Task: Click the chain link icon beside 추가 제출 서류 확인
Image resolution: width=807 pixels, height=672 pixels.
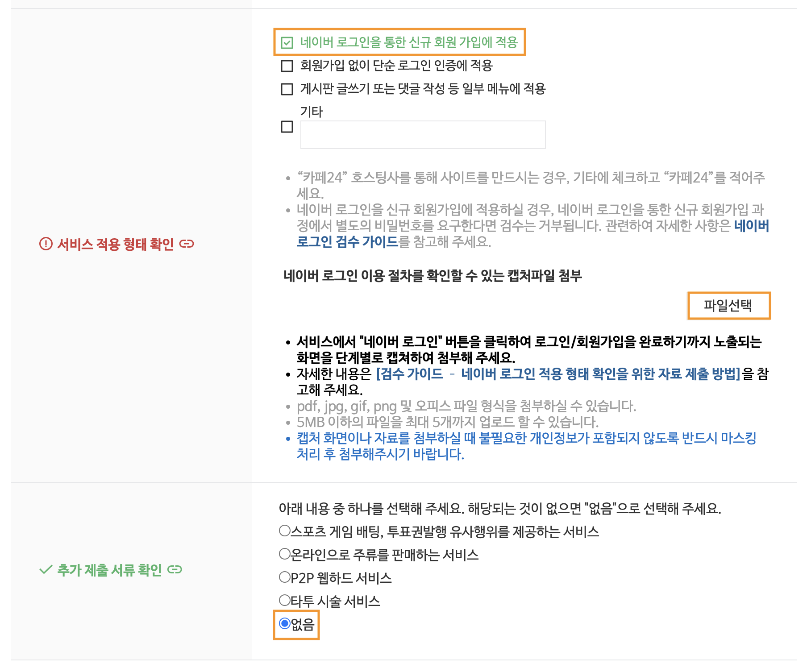Action: click(175, 569)
